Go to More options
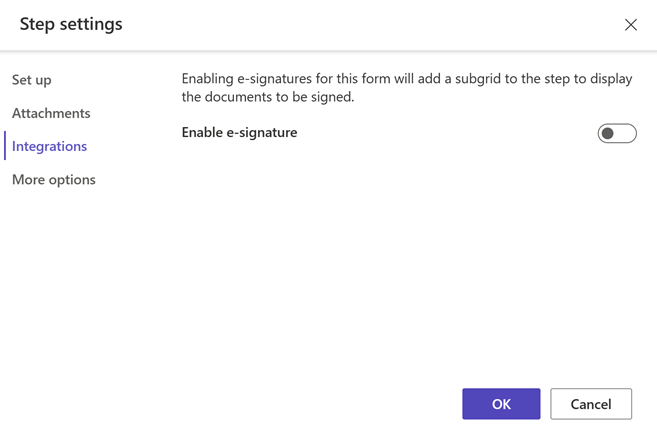This screenshot has height=435, width=657. (x=54, y=180)
